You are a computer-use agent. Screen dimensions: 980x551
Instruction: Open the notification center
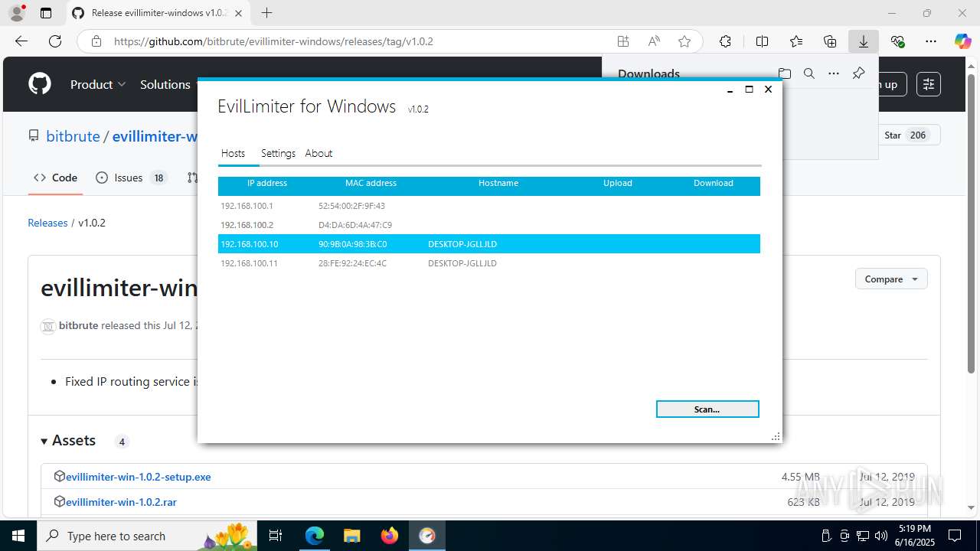[x=955, y=536]
